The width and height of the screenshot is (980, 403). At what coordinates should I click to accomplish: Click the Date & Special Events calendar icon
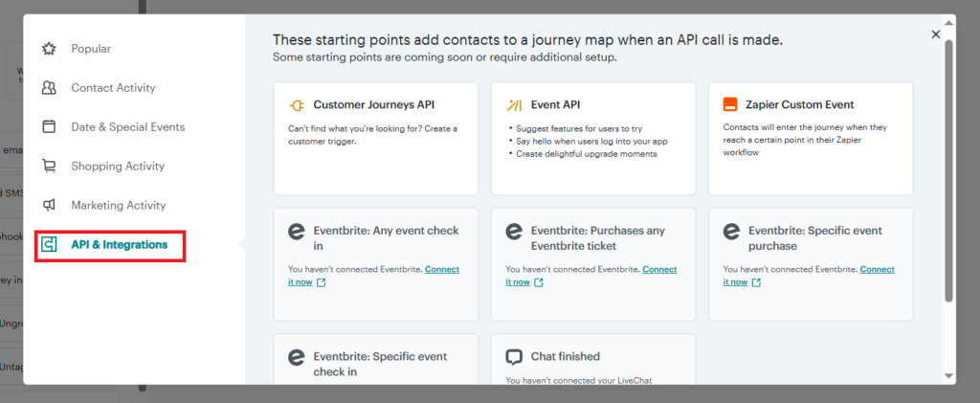(x=49, y=127)
